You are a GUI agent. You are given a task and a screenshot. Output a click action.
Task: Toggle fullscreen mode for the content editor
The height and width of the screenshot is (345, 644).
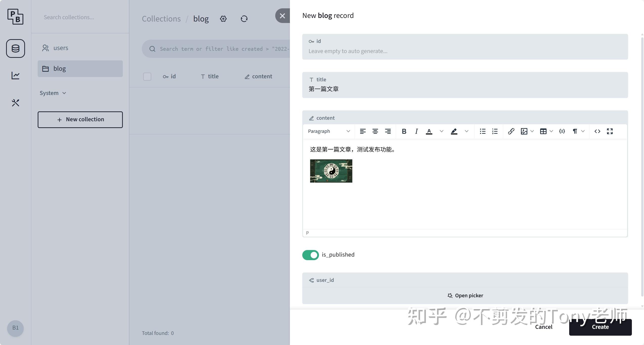[610, 131]
